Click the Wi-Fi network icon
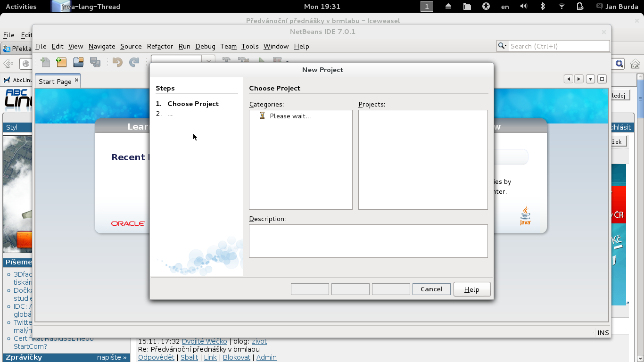The height and width of the screenshot is (362, 644). tap(561, 7)
